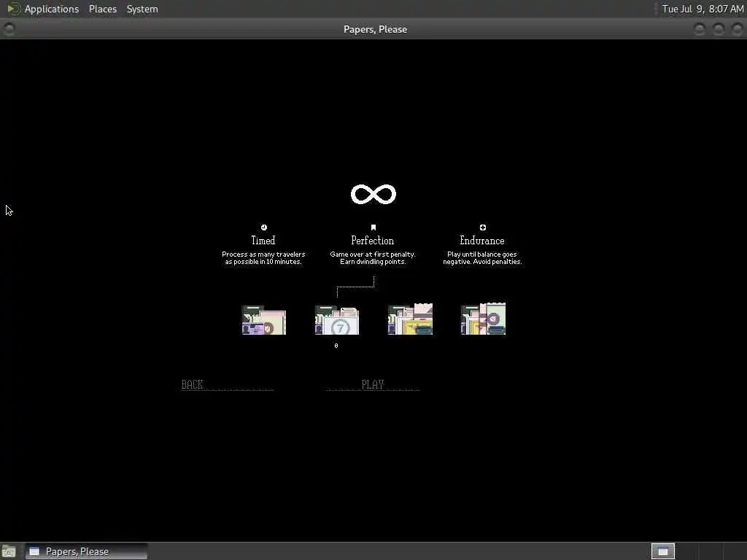Click the window menu button in title bar

coord(9,29)
